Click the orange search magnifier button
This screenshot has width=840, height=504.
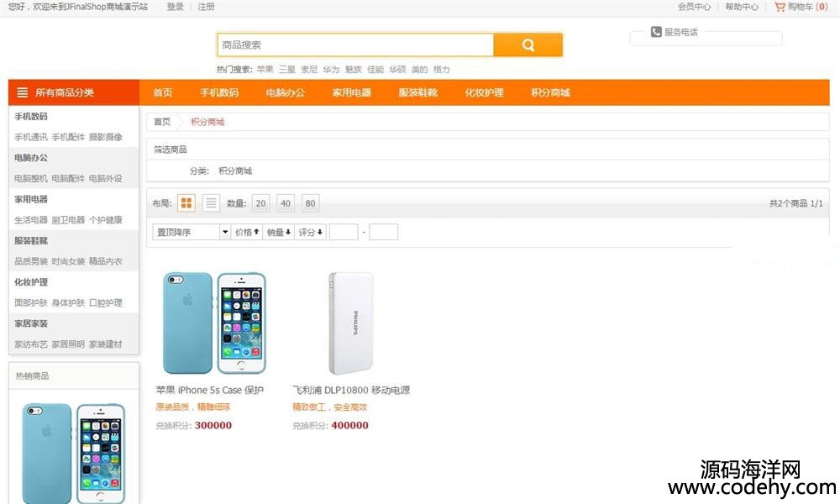point(528,45)
